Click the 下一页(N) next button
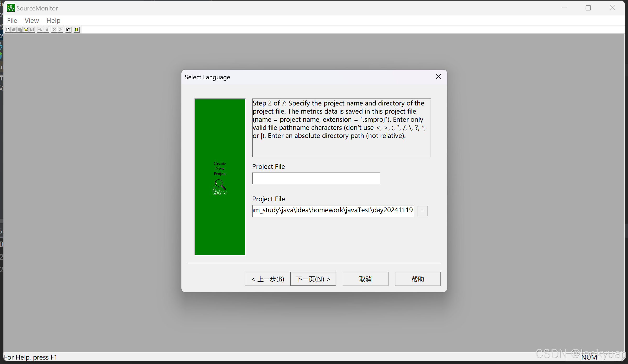Viewport: 628px width, 364px height. pos(313,279)
